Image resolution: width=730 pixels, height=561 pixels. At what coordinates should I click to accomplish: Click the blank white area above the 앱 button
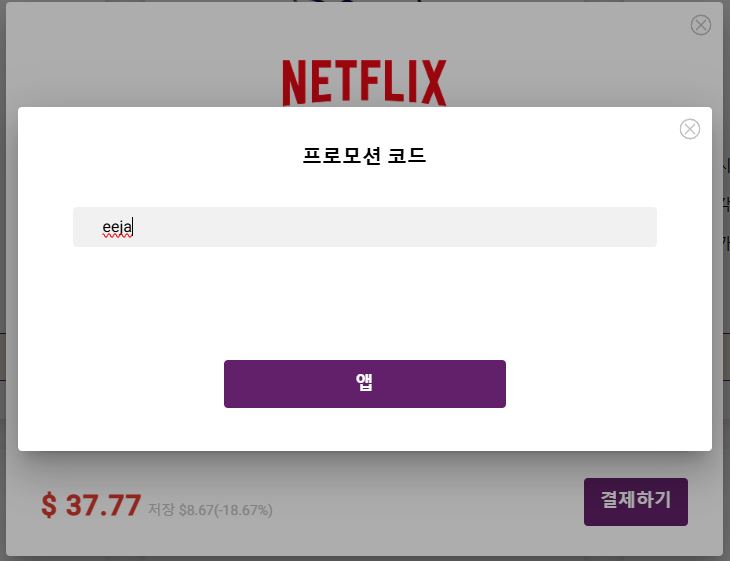pos(365,303)
